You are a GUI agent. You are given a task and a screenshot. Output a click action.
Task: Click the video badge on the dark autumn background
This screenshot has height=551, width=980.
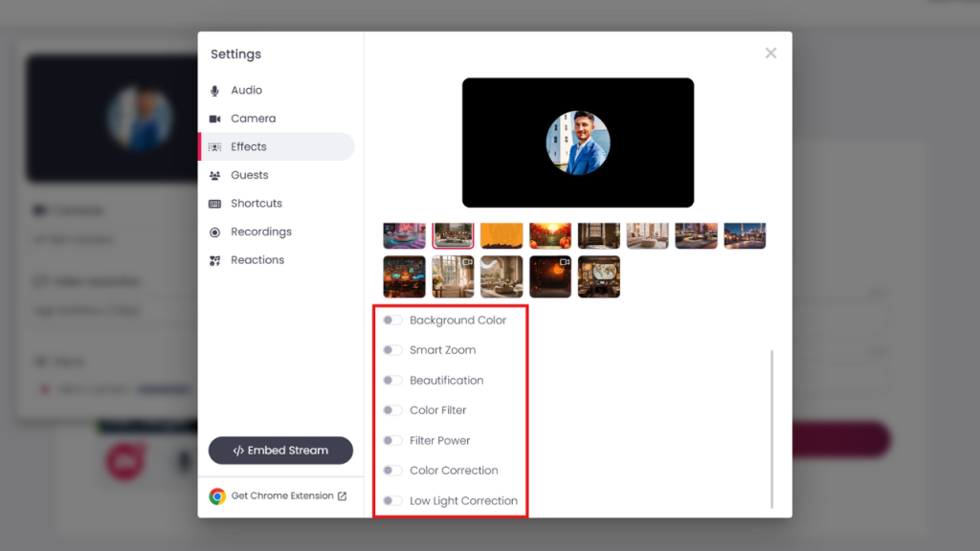click(x=563, y=263)
